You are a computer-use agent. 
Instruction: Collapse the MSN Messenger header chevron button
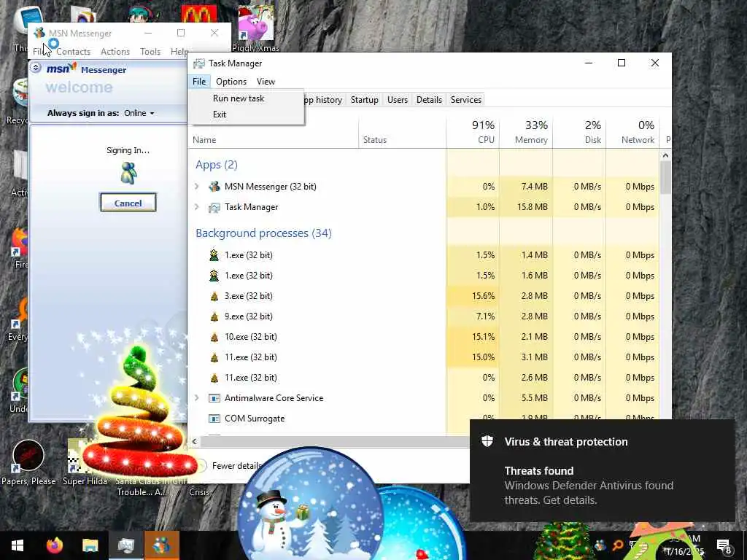[x=36, y=68]
